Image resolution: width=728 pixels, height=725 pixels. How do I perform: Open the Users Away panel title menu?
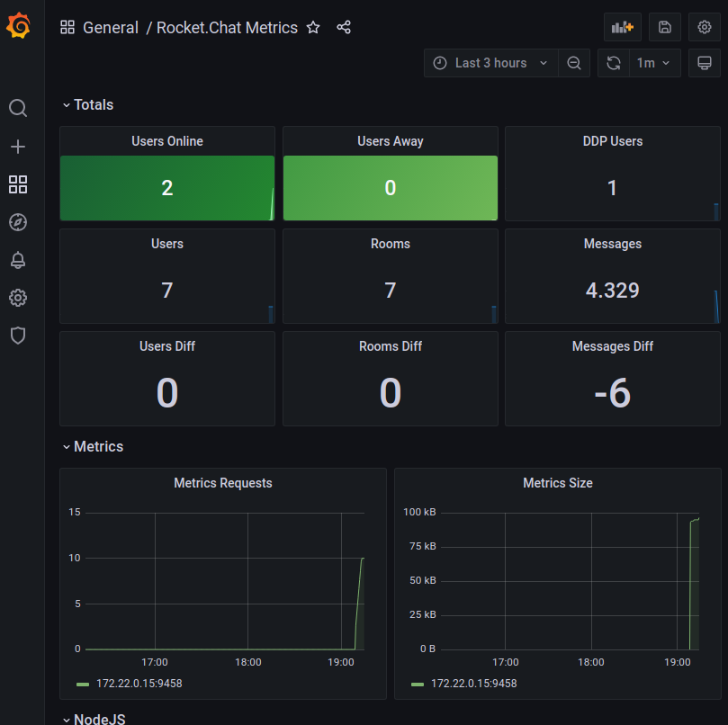pyautogui.click(x=391, y=141)
